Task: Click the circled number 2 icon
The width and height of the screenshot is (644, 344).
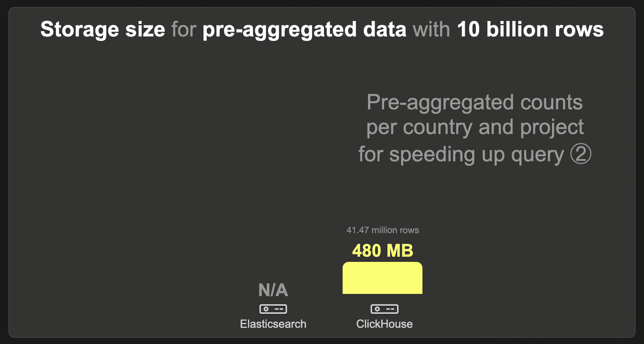Action: [581, 154]
